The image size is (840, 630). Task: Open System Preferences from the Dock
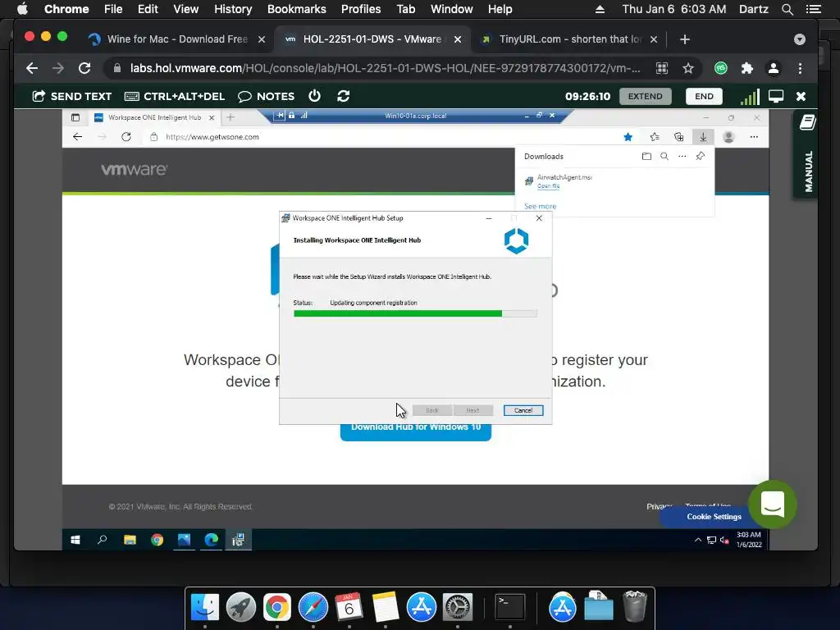[457, 607]
